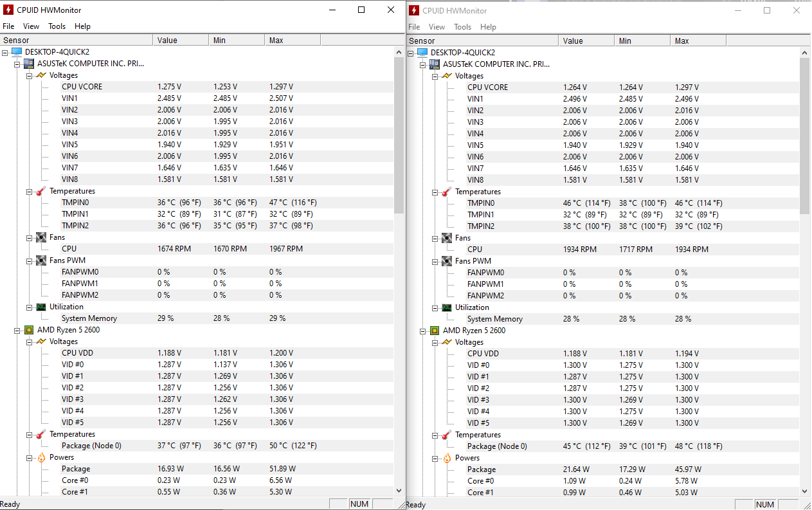Viewport: 812px width, 510px height.
Task: Open the Help menu in left window
Action: point(82,26)
